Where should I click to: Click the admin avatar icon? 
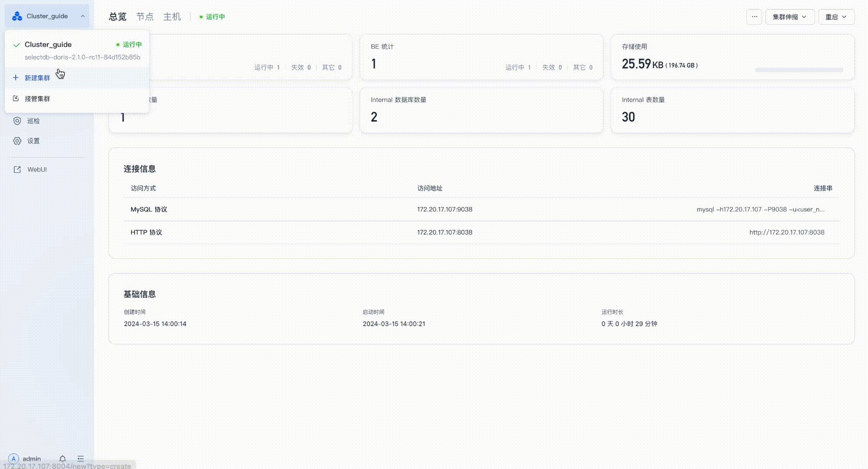(x=13, y=459)
